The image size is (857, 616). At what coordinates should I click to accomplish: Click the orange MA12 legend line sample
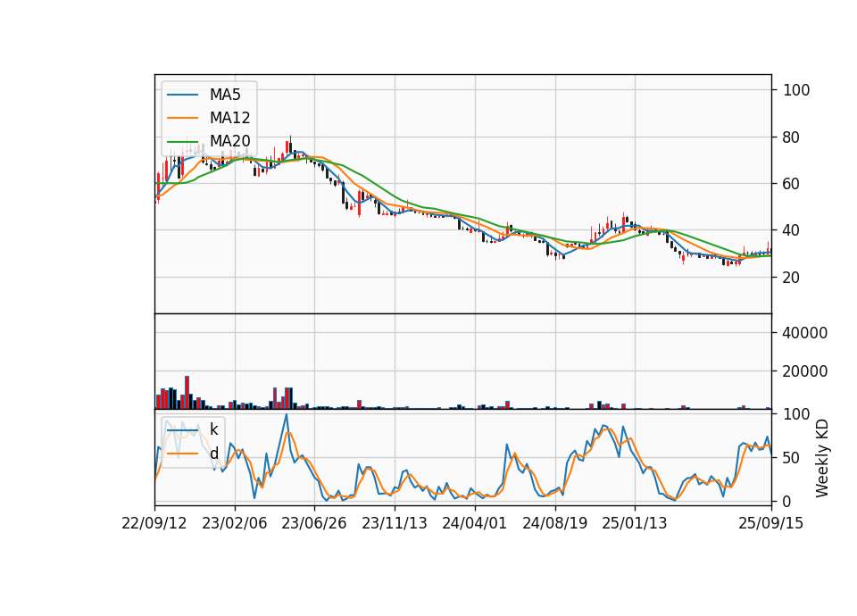point(182,118)
